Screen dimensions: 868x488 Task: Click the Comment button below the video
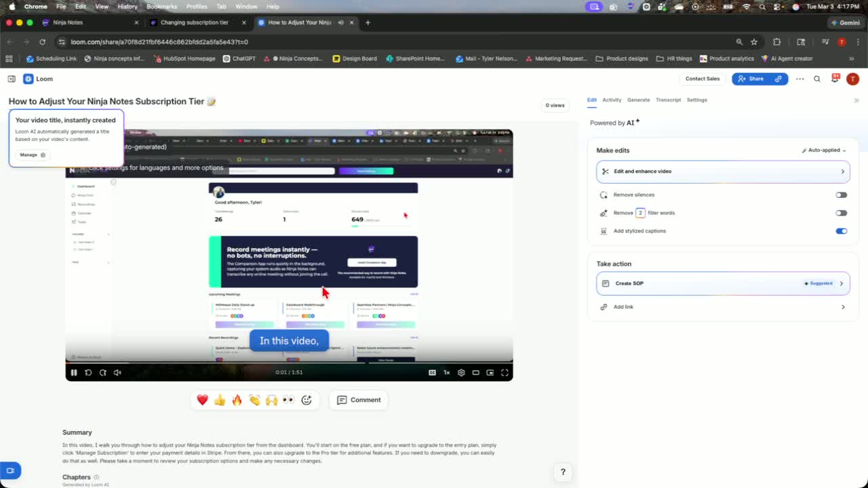(359, 400)
